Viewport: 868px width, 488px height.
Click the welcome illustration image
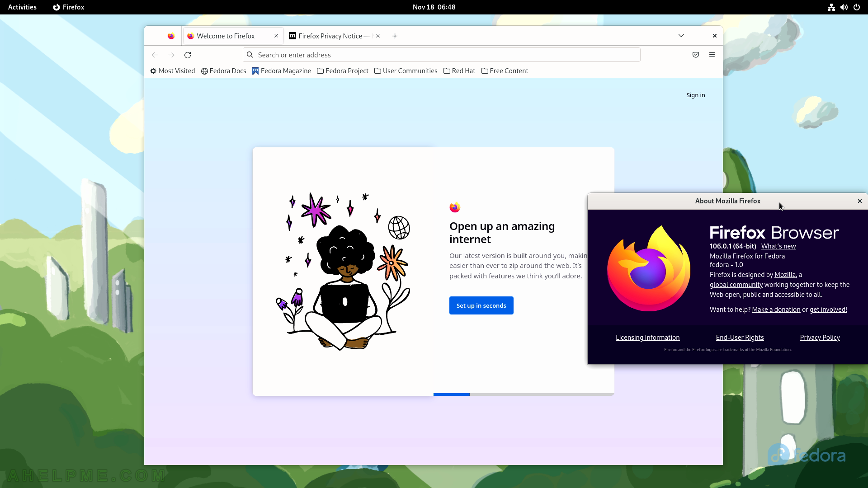(x=343, y=271)
